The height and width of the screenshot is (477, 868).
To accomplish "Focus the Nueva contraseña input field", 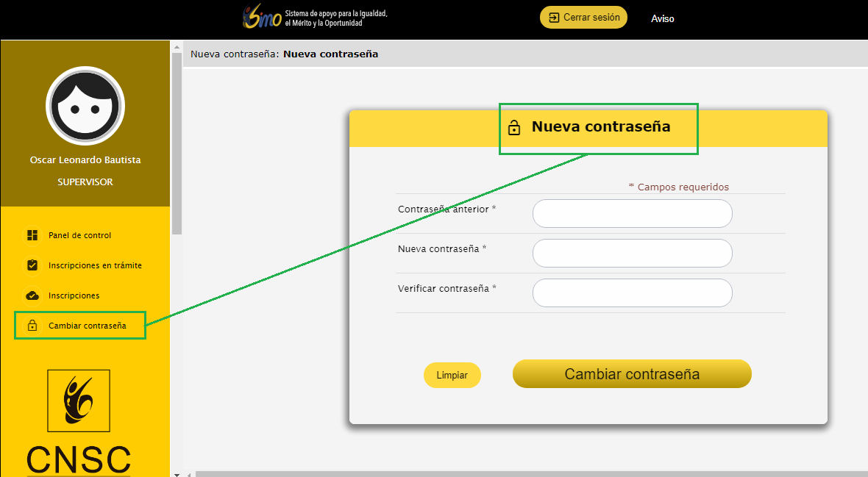I will tap(632, 253).
